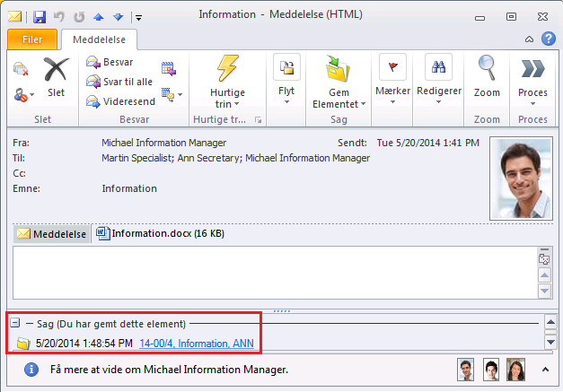Click the save floppy disk icon
The height and width of the screenshot is (392, 563).
[40, 17]
